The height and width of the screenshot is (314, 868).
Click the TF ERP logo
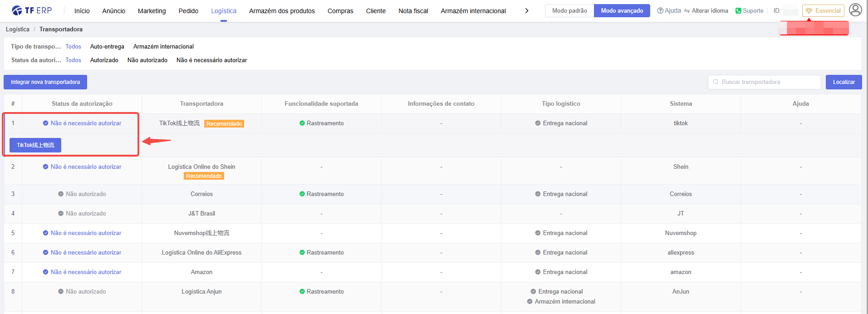[x=32, y=10]
